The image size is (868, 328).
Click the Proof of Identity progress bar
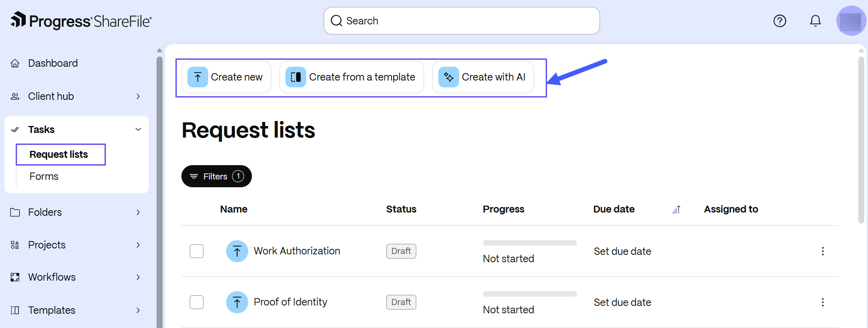pos(530,294)
